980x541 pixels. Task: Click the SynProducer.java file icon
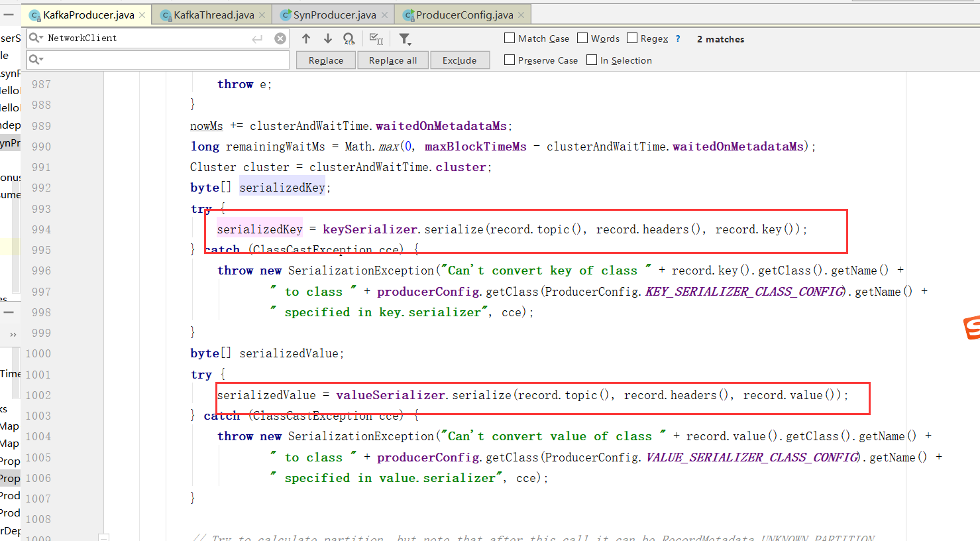(x=286, y=15)
